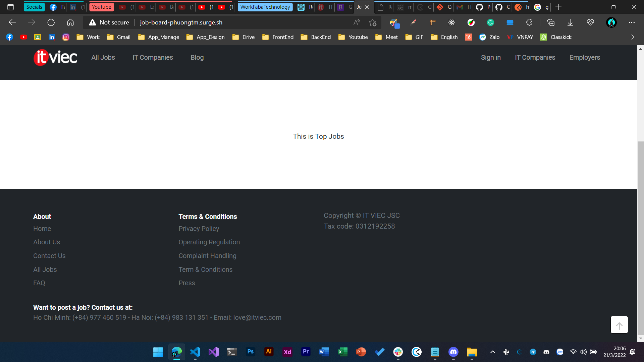Screen dimensions: 644x362
Task: Open Photoshop from the taskbar
Action: 250,352
